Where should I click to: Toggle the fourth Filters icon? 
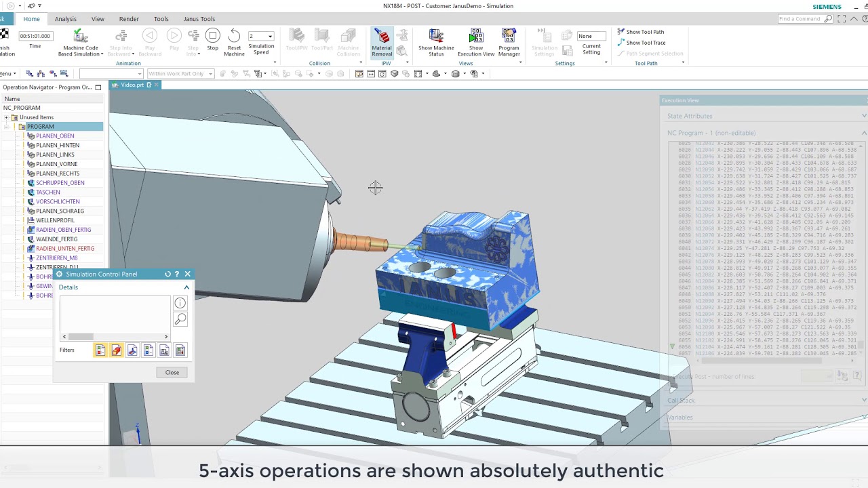coord(148,350)
